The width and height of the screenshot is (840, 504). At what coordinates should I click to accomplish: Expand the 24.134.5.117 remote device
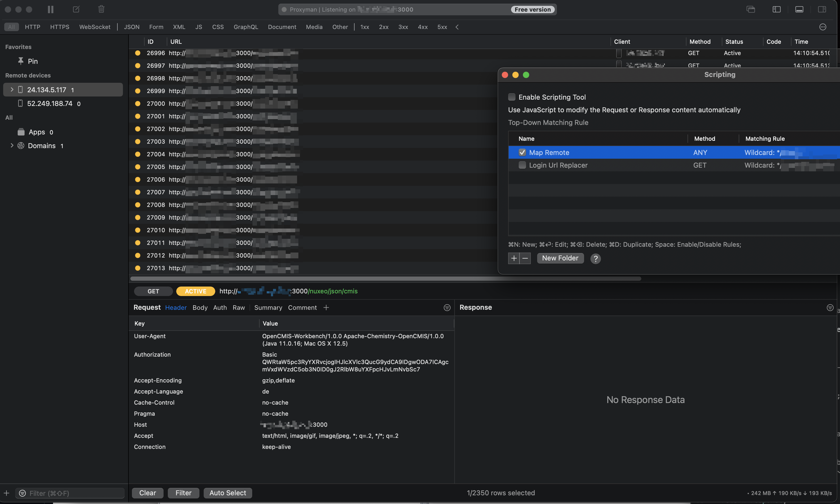(x=12, y=90)
